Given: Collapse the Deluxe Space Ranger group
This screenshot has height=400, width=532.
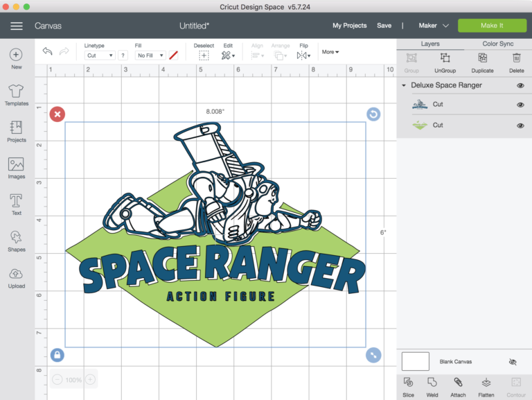Looking at the screenshot, I should (x=404, y=85).
